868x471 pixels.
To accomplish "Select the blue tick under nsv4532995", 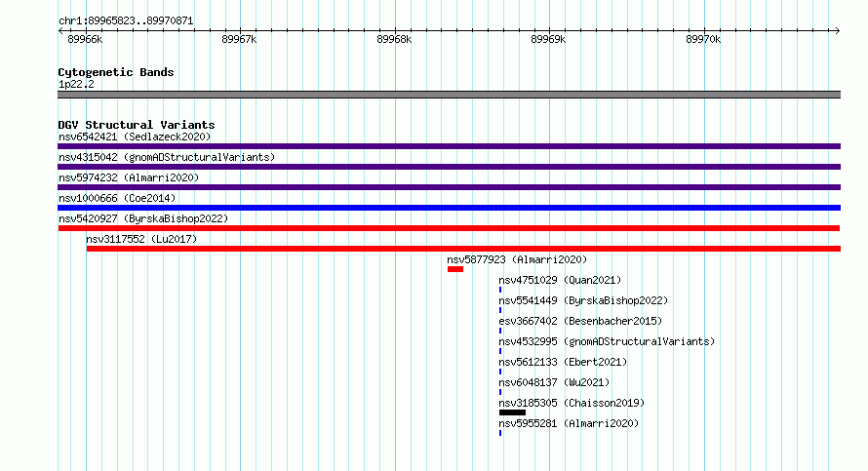I will [x=500, y=351].
